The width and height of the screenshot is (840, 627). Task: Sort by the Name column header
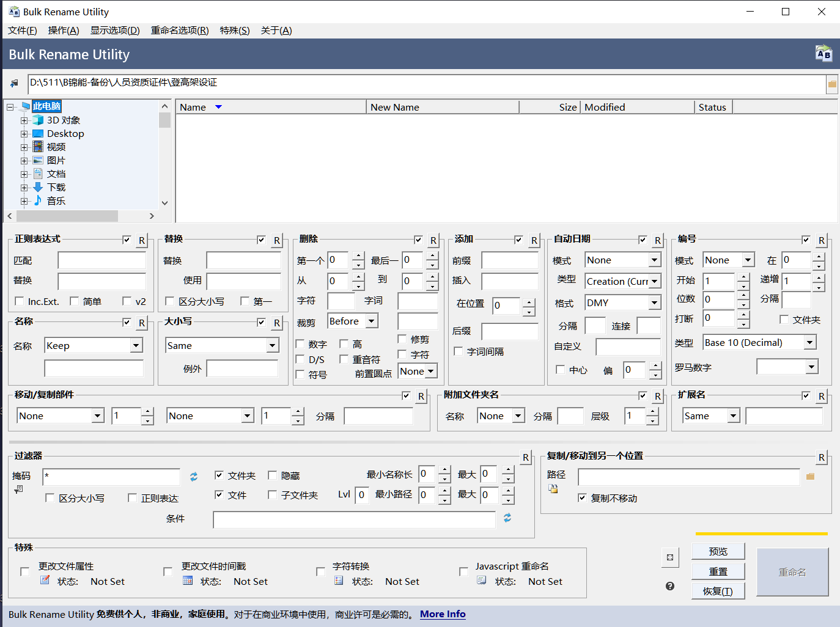271,107
